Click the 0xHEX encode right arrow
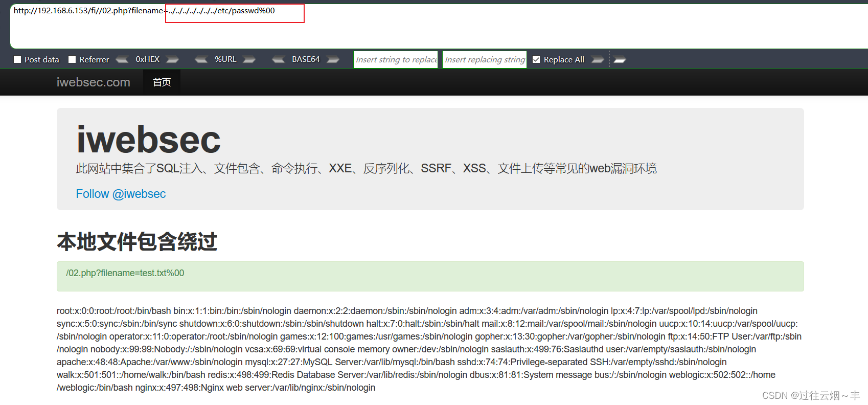 click(173, 60)
